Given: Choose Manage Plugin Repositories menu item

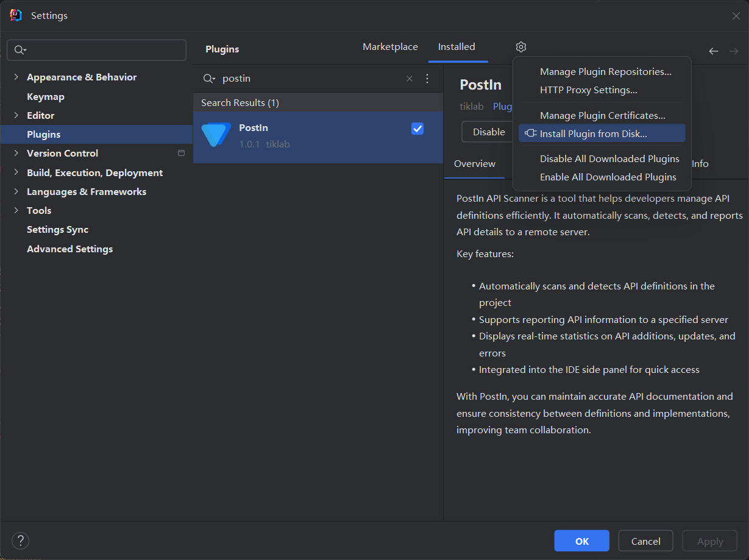Looking at the screenshot, I should click(602, 72).
